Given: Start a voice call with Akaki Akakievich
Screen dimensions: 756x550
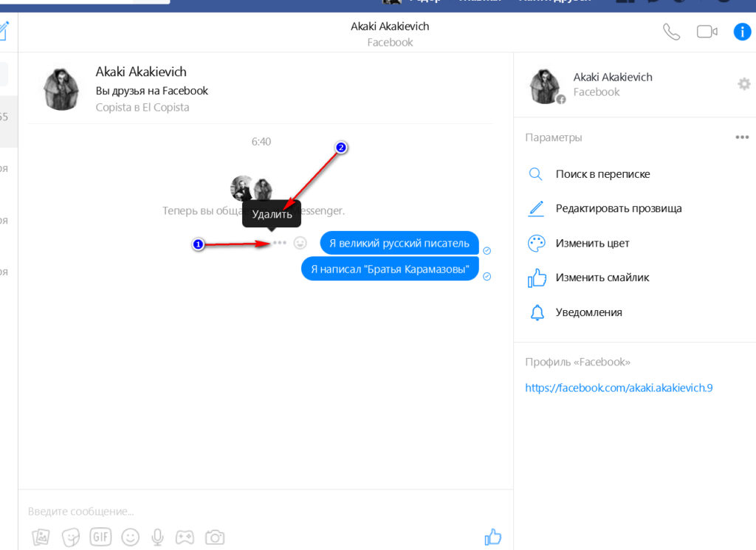Looking at the screenshot, I should (x=671, y=32).
